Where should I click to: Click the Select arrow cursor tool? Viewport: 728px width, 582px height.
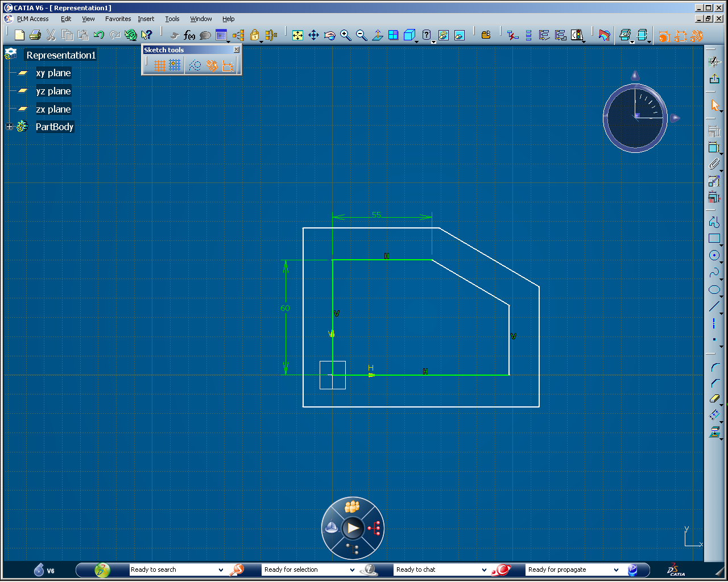point(714,106)
